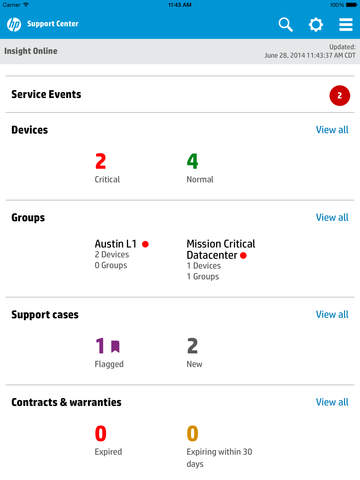Show the 2 New support cases
Image resolution: width=360 pixels, height=480 pixels.
194,353
